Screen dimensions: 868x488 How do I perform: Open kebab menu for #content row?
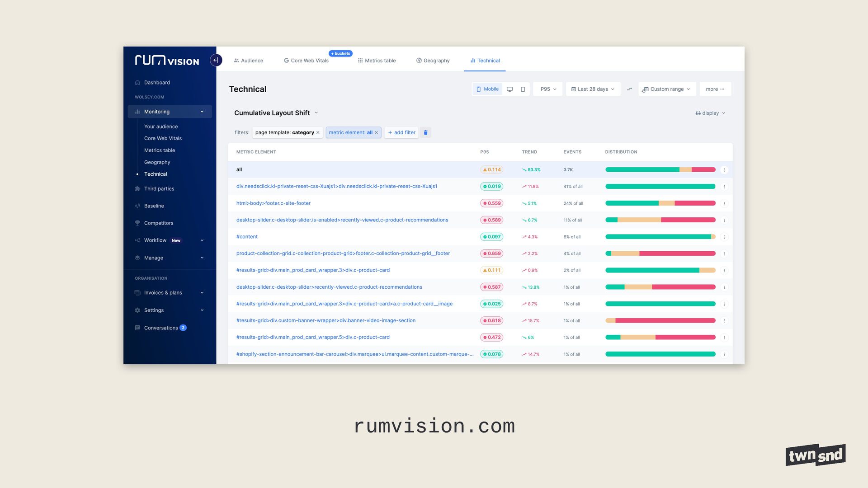point(724,237)
